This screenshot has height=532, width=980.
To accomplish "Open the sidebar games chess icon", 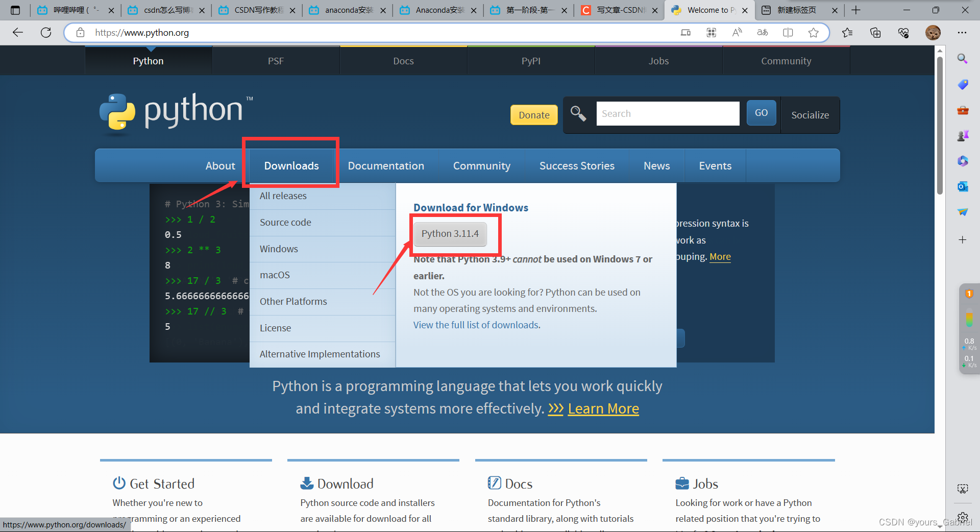I will pos(963,135).
